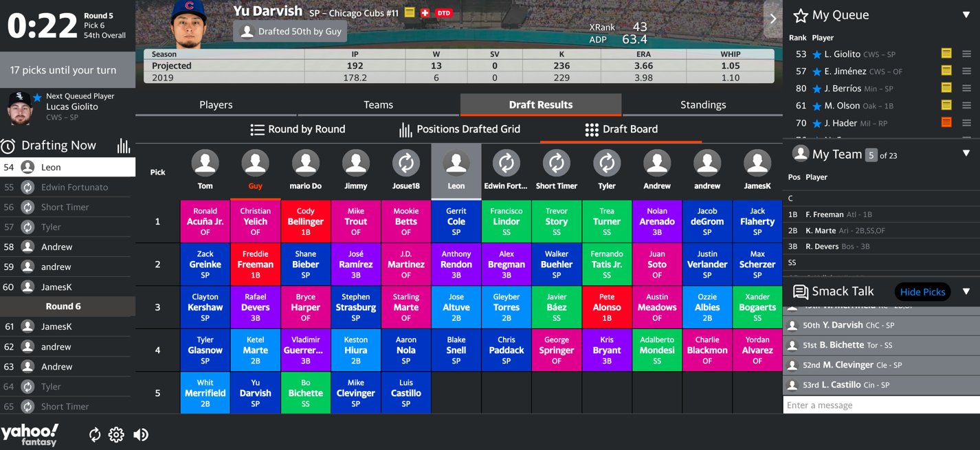
Task: Select the Positions Drafted Grid view
Action: pos(460,129)
